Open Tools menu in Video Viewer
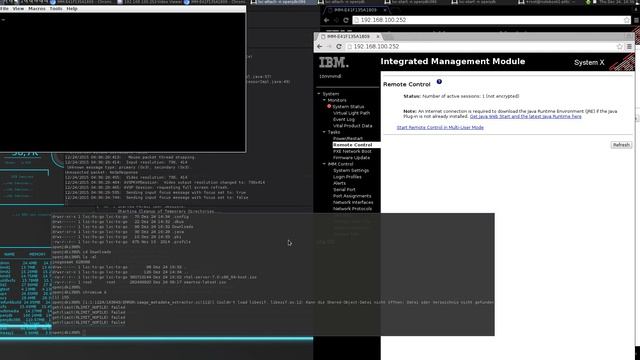 56,9
